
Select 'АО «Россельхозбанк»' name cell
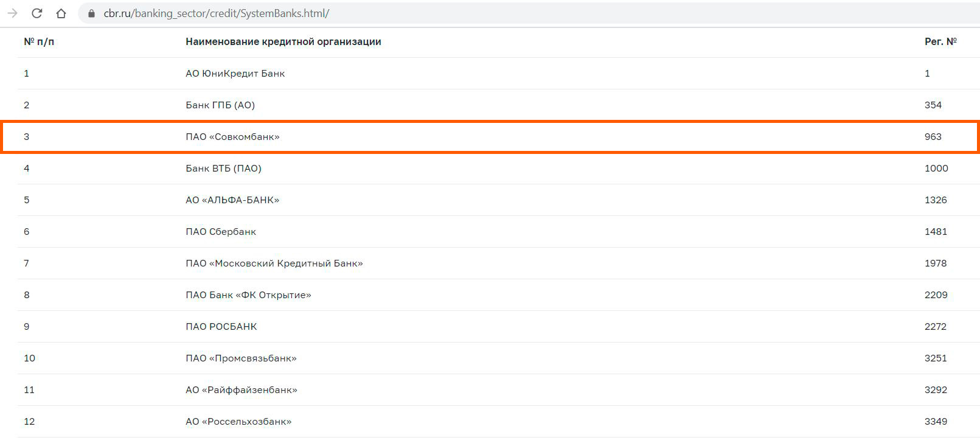tap(238, 422)
